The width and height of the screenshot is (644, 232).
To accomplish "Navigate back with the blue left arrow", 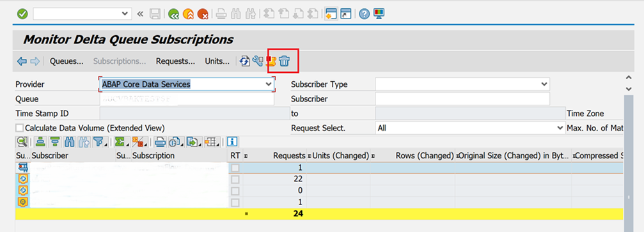I will [x=22, y=61].
